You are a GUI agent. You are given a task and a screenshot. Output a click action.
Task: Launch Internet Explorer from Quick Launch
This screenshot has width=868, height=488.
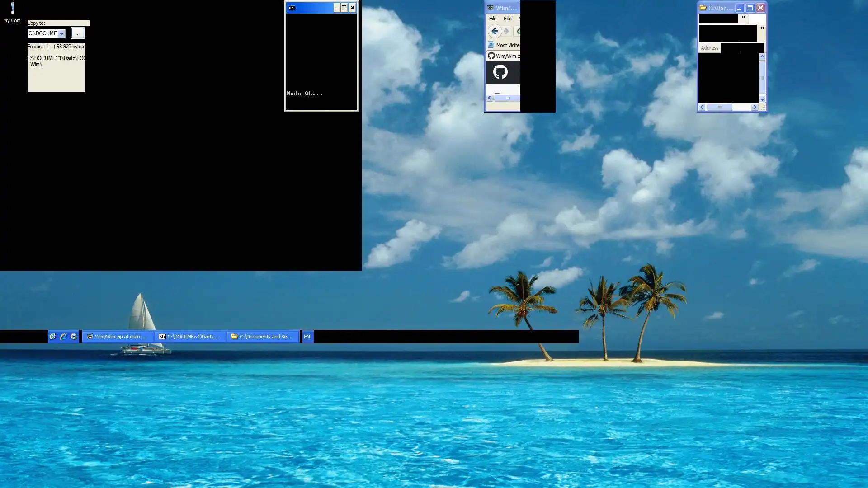tap(63, 337)
